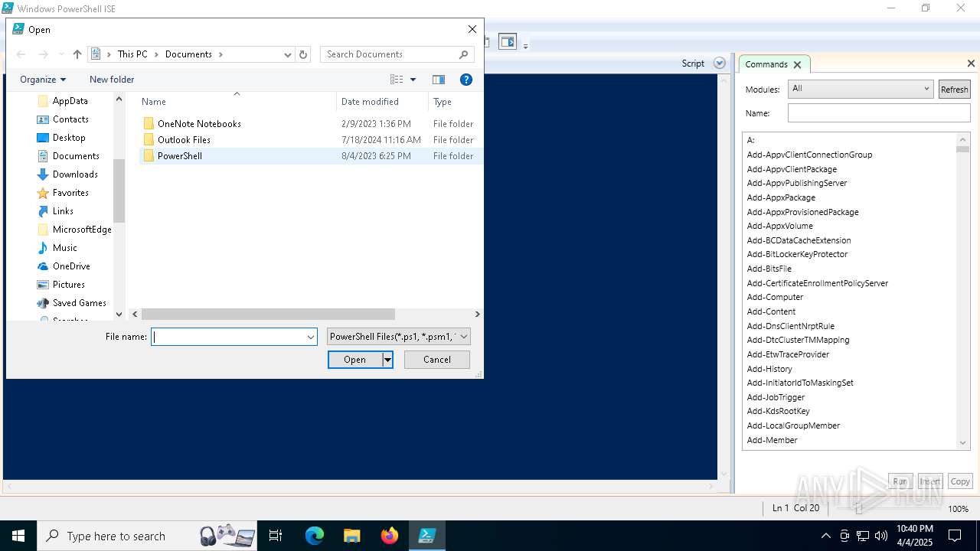Select the PowerShell folder

(x=180, y=156)
